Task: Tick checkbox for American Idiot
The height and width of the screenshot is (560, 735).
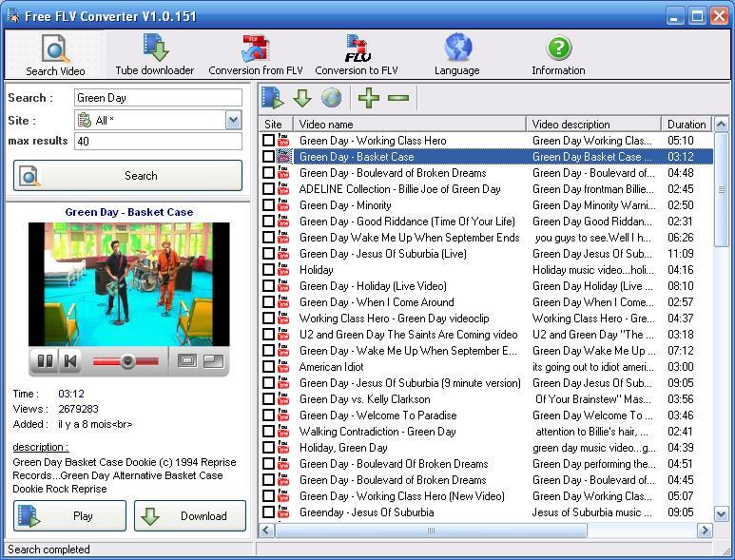Action: click(268, 367)
